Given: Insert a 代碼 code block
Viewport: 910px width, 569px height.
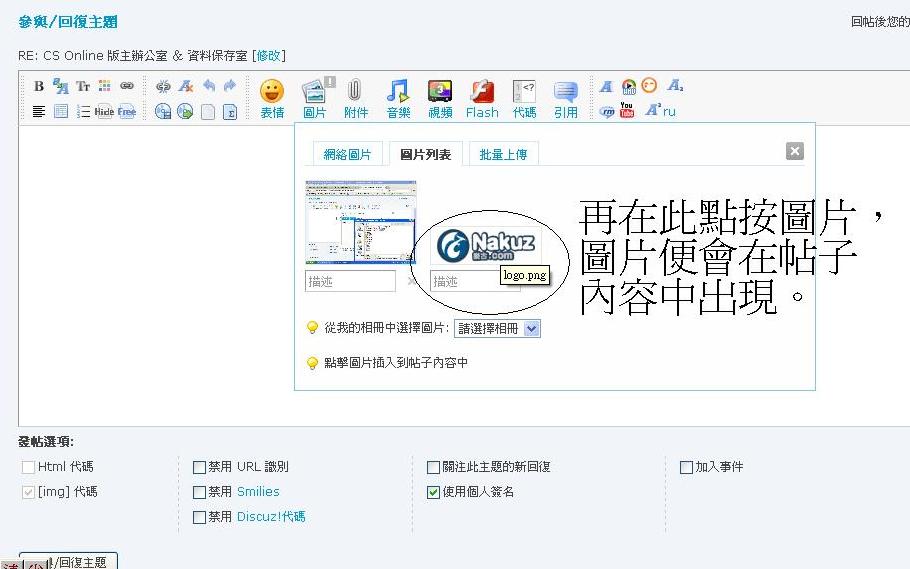Looking at the screenshot, I should (x=524, y=99).
